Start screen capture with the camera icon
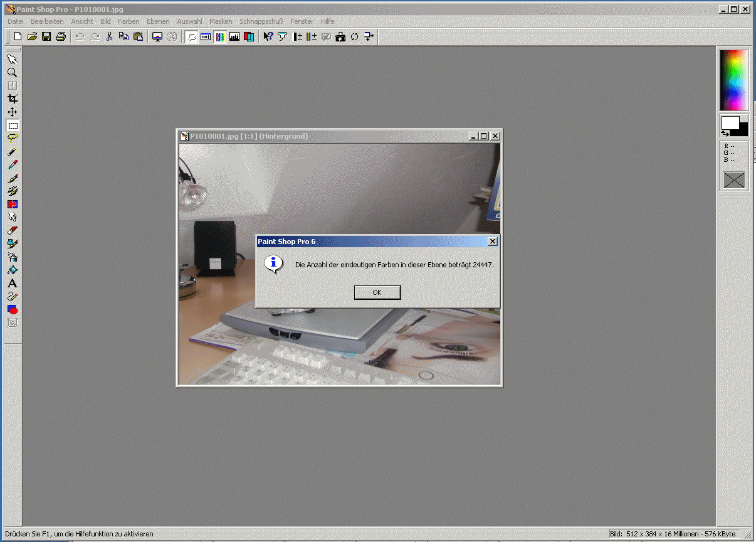The height and width of the screenshot is (542, 756). click(x=340, y=37)
